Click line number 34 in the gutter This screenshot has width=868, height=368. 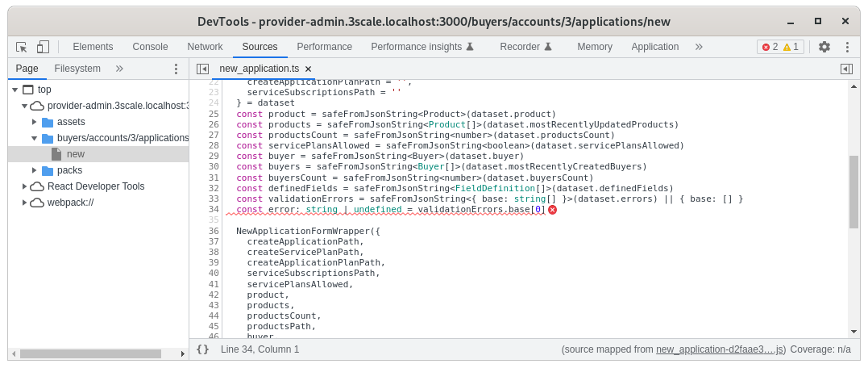214,210
